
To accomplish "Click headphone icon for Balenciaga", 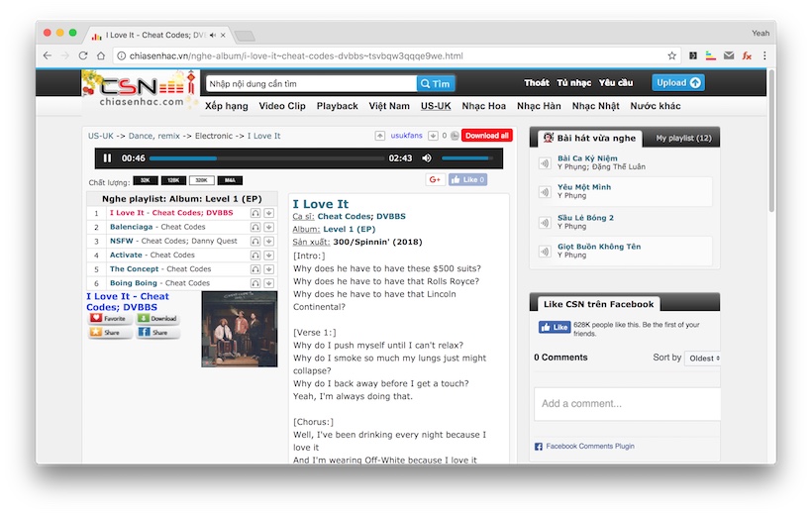I will pyautogui.click(x=255, y=227).
